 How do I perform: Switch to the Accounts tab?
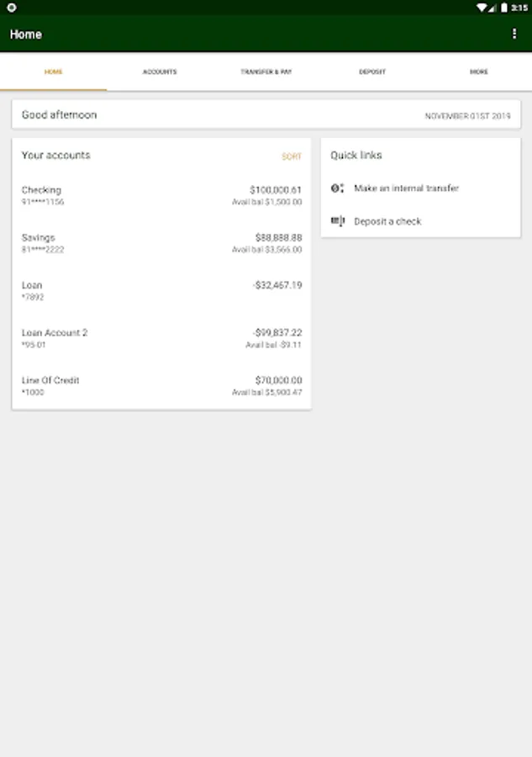[x=160, y=72]
